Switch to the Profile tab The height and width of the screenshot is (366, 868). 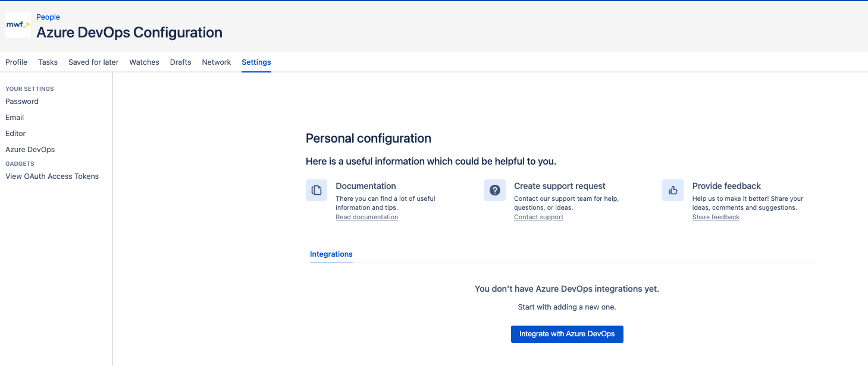point(16,62)
